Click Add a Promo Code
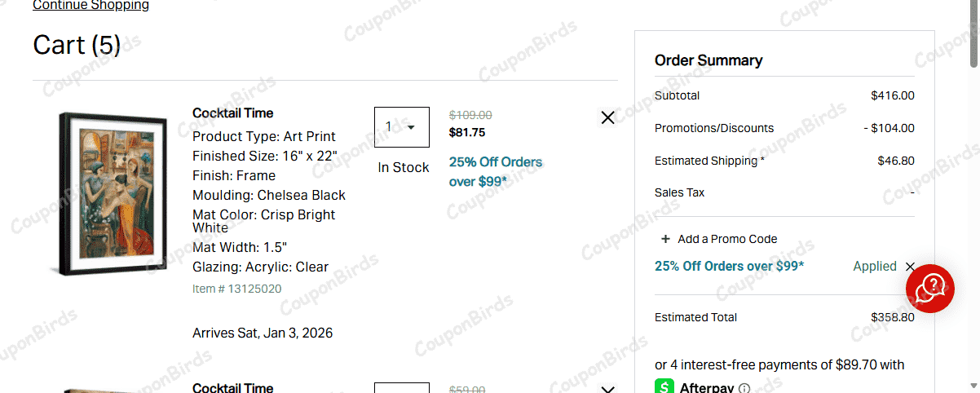The width and height of the screenshot is (980, 393). pyautogui.click(x=727, y=239)
